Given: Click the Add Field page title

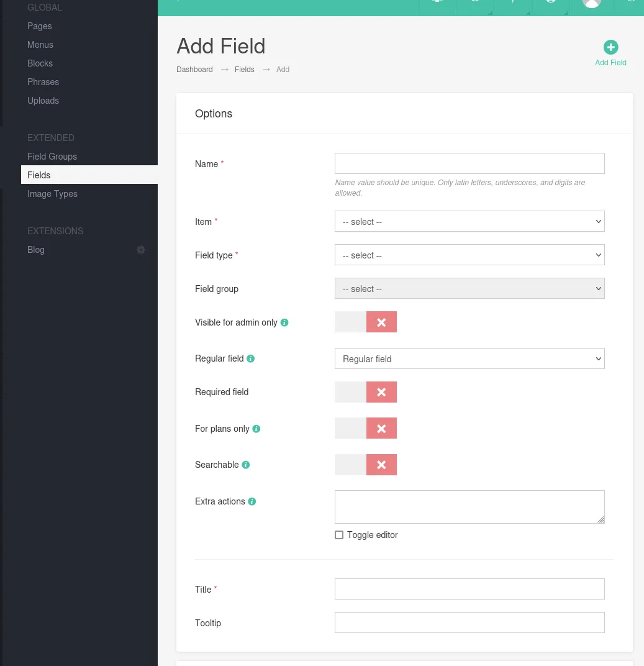Looking at the screenshot, I should pos(220,47).
